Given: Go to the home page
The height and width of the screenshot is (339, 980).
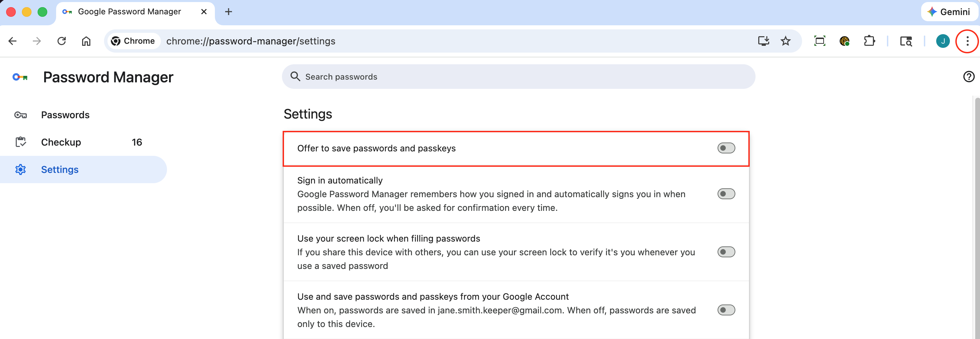Looking at the screenshot, I should coord(86,41).
